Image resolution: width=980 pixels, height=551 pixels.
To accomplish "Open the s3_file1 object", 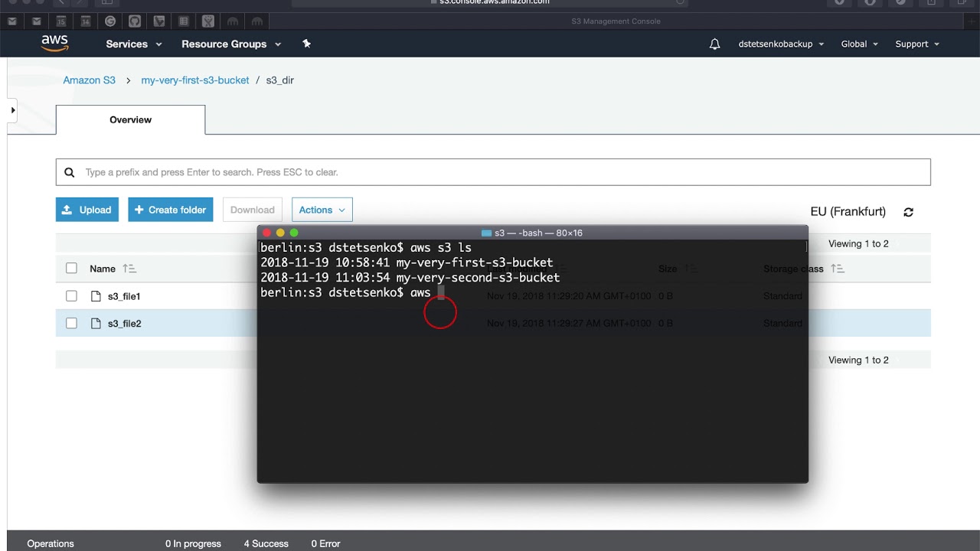I will [x=124, y=296].
